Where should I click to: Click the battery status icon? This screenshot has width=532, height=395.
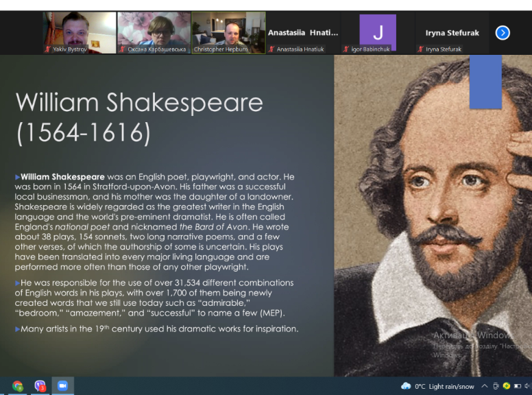tap(518, 386)
